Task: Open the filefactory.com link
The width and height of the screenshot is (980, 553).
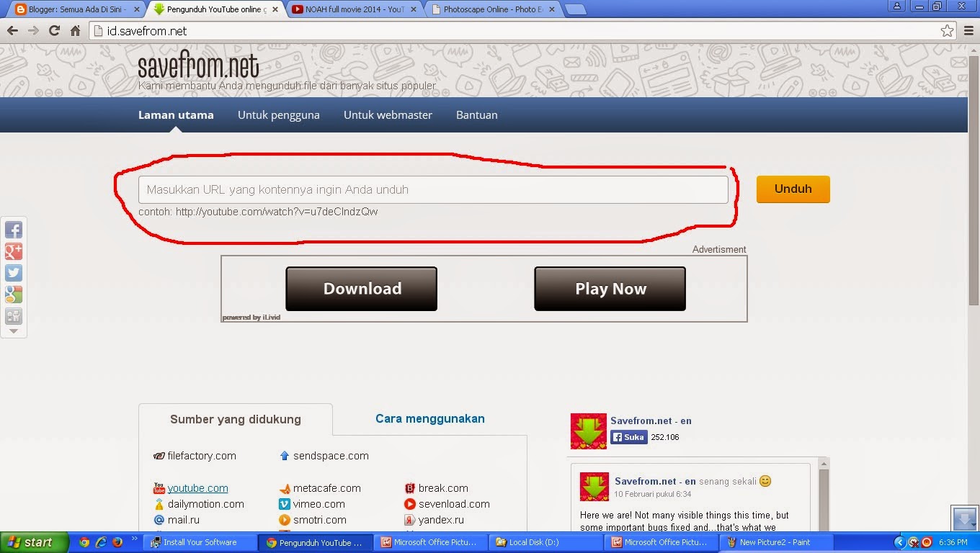Action: [201, 456]
